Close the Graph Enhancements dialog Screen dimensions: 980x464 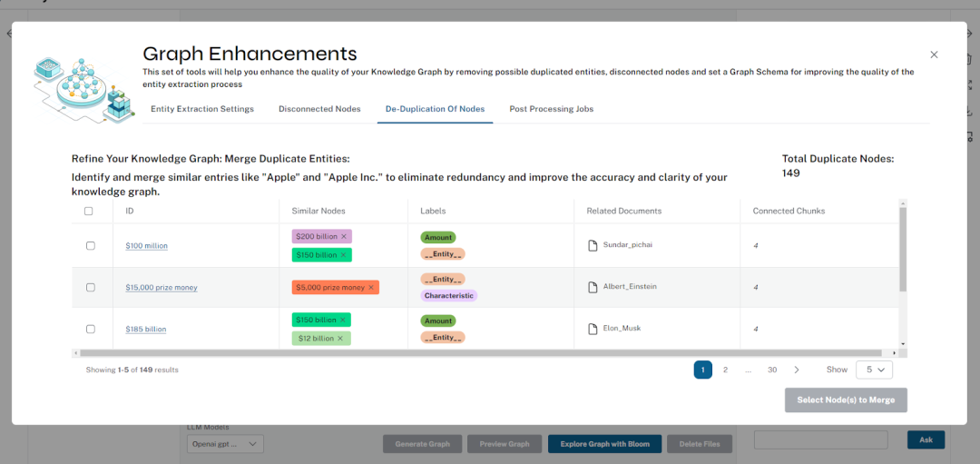[934, 55]
